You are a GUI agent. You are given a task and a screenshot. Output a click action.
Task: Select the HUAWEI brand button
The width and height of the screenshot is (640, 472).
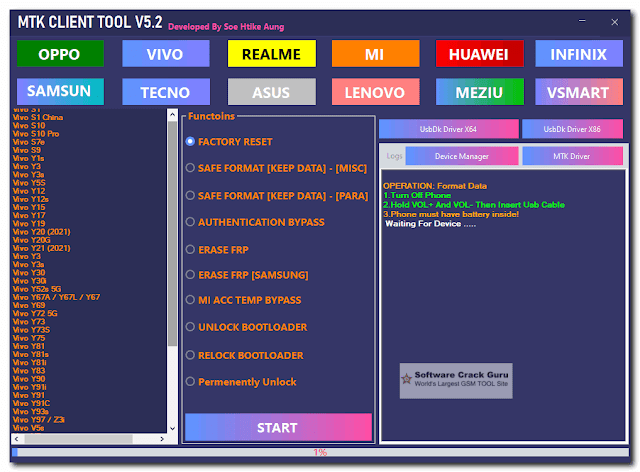[x=480, y=54]
